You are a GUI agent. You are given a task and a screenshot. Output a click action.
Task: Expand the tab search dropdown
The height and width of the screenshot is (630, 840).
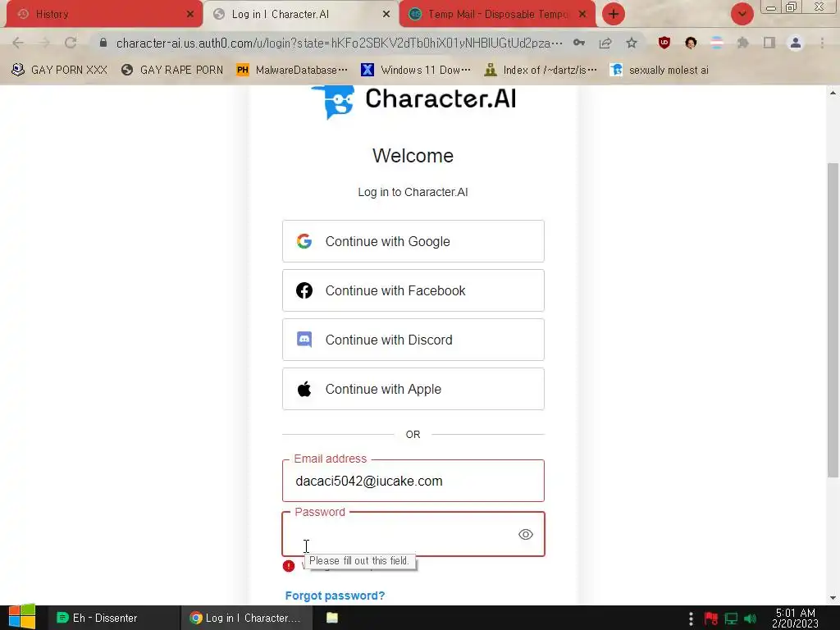[x=742, y=14]
